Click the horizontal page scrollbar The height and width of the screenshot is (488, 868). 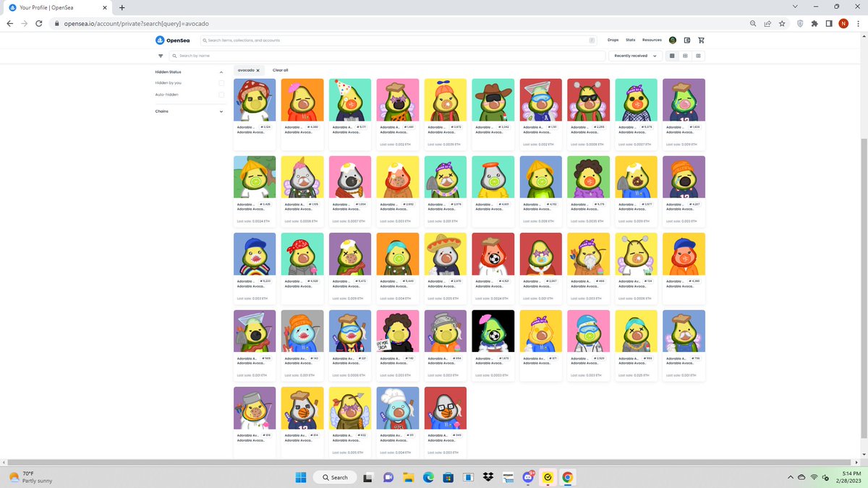[x=430, y=461]
